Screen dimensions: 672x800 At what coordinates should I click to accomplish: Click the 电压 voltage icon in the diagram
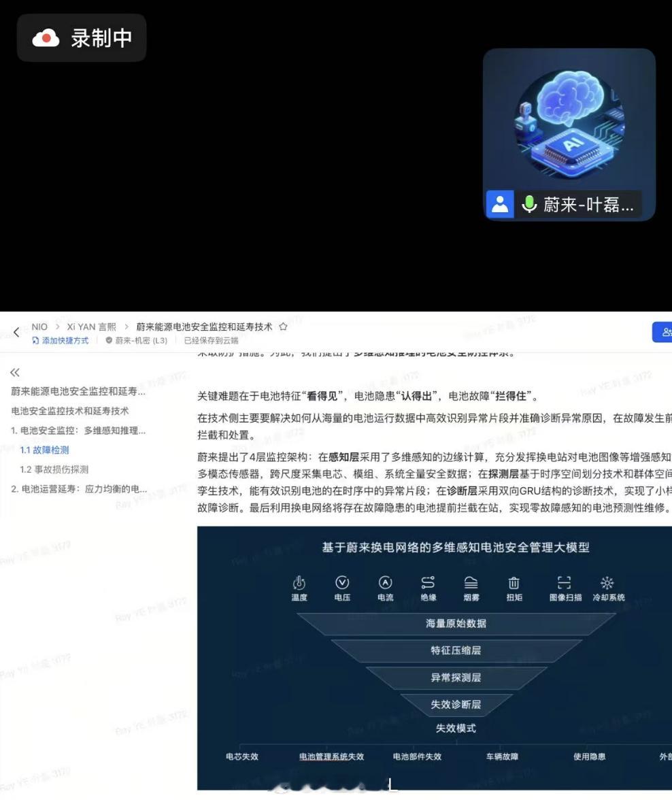[342, 582]
